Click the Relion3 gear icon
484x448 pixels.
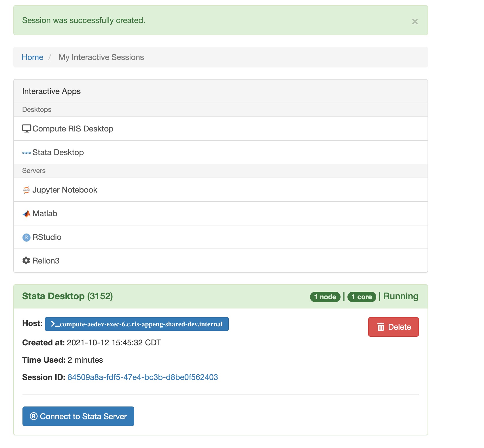(x=26, y=261)
